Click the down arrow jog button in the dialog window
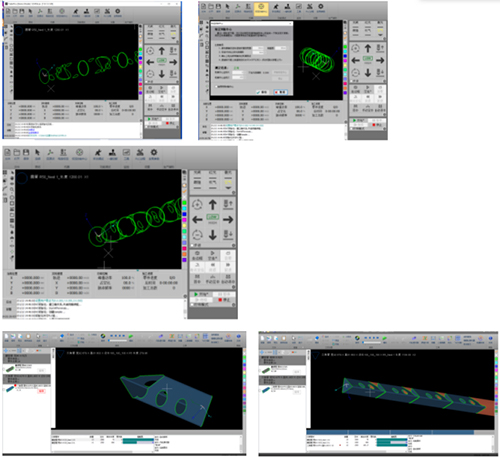The image size is (500, 457). click(x=368, y=72)
